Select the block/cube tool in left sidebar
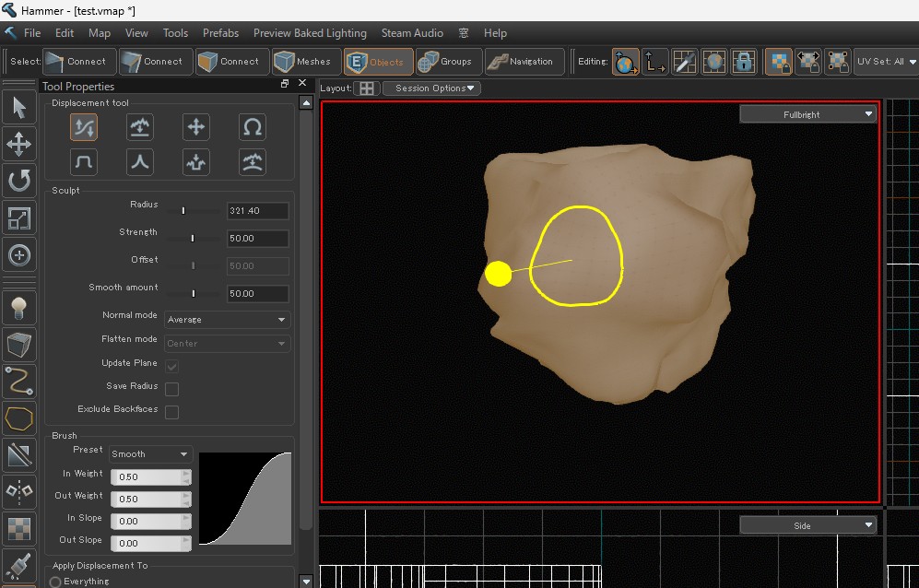 pos(19,344)
